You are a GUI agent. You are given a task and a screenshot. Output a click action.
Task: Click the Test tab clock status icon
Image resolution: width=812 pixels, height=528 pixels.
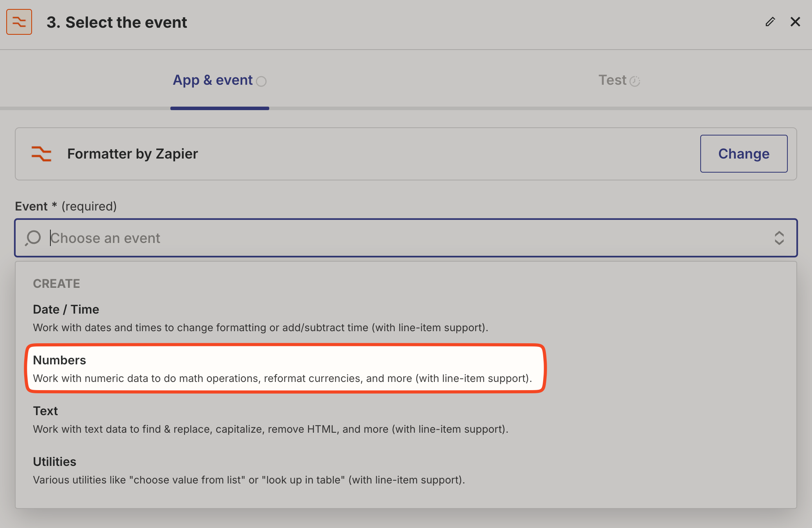[x=635, y=81]
